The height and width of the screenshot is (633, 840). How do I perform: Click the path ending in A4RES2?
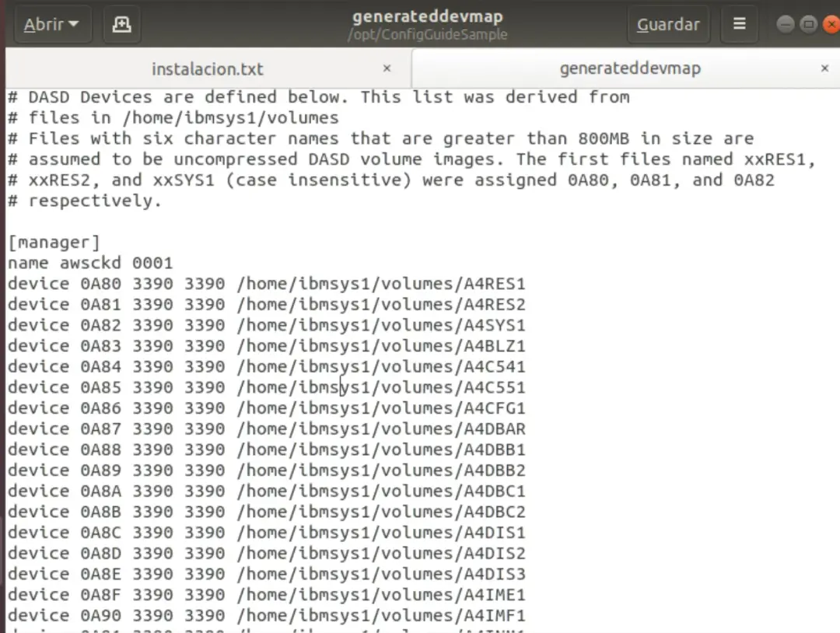(x=381, y=304)
